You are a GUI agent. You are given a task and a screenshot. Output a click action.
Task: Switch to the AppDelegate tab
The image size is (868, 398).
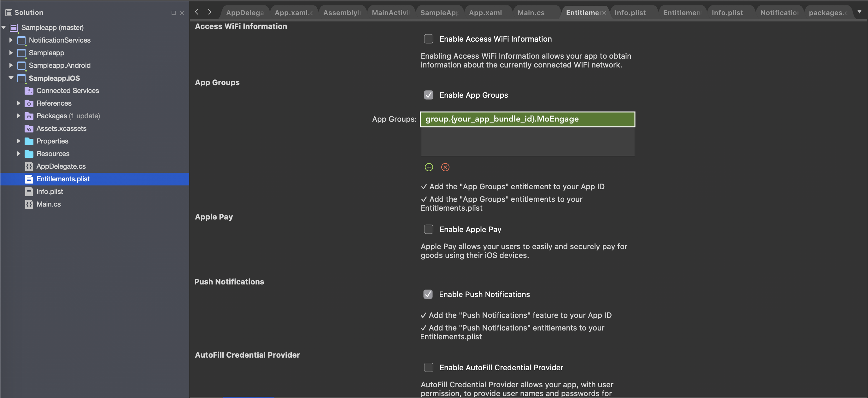(245, 13)
